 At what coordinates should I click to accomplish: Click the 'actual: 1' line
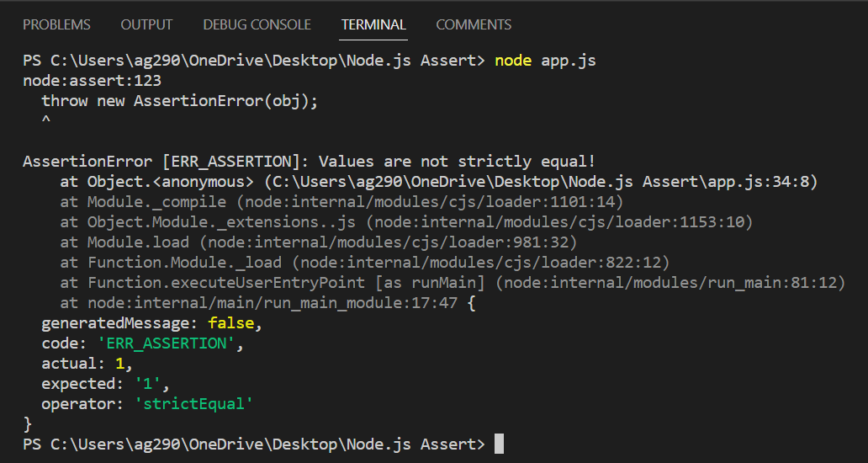pos(87,364)
